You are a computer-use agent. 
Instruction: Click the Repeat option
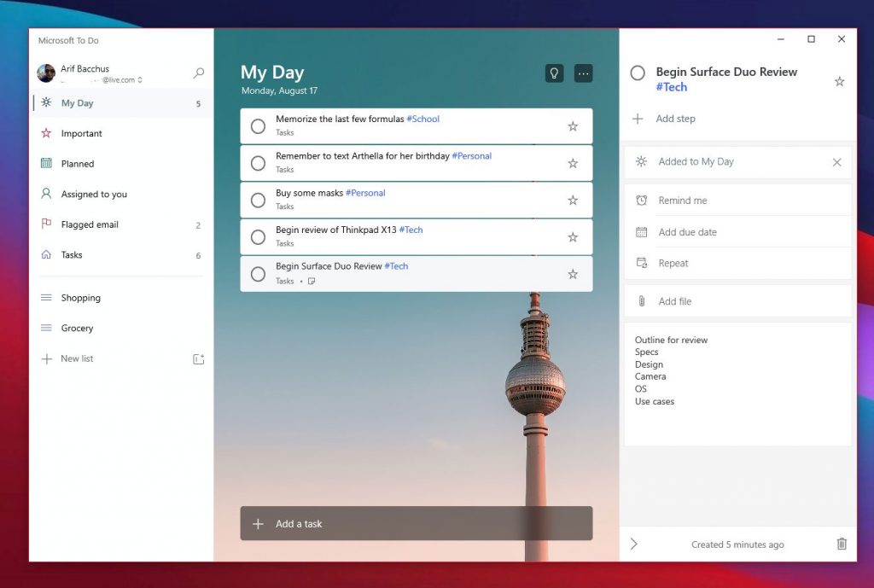pos(738,263)
